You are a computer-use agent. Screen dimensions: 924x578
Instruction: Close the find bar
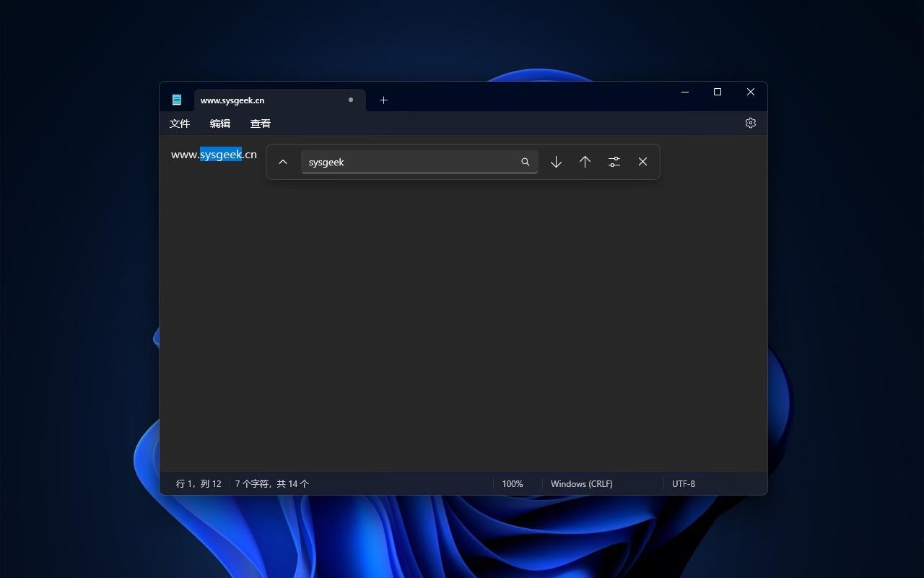pos(642,162)
